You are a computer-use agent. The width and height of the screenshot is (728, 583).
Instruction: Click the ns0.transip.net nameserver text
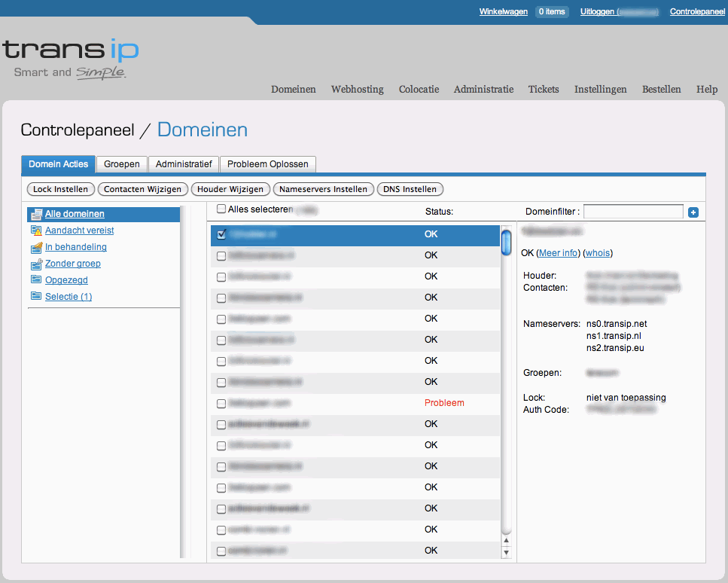tap(617, 324)
